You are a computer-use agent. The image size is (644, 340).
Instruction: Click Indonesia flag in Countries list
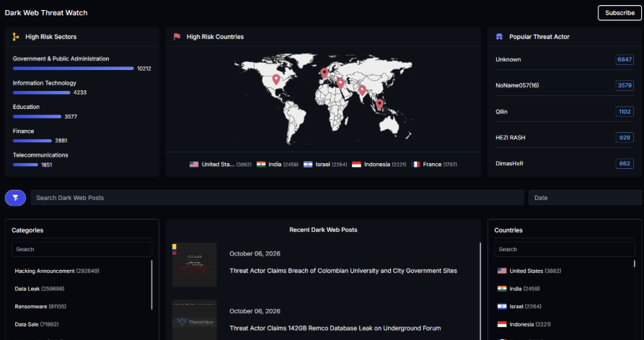502,324
